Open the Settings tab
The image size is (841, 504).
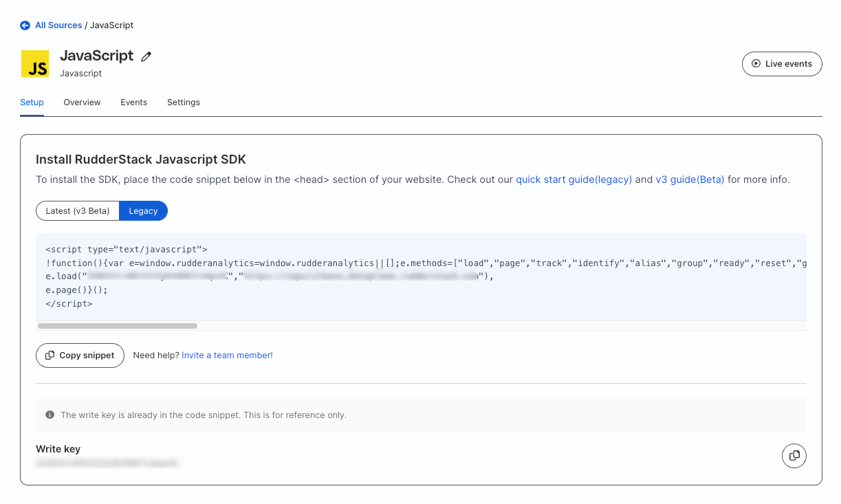[184, 102]
